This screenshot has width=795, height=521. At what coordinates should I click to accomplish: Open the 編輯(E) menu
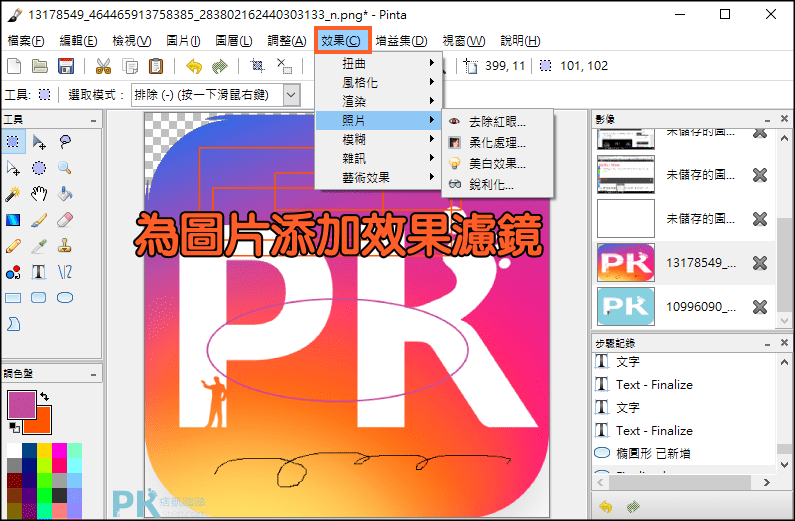coord(79,41)
